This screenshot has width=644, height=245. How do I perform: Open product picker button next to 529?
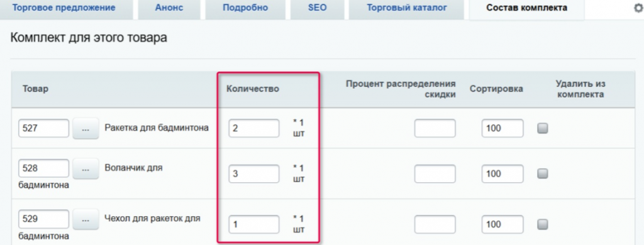[86, 219]
